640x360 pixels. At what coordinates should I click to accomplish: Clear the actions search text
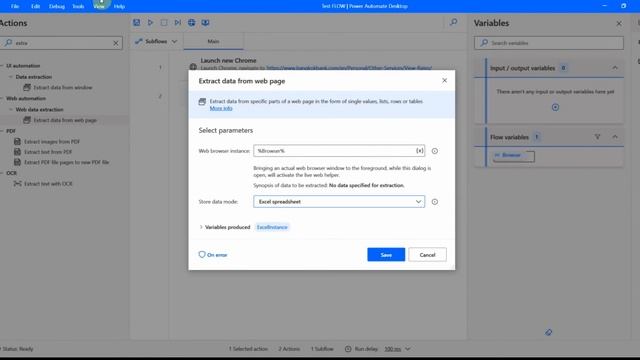(116, 43)
